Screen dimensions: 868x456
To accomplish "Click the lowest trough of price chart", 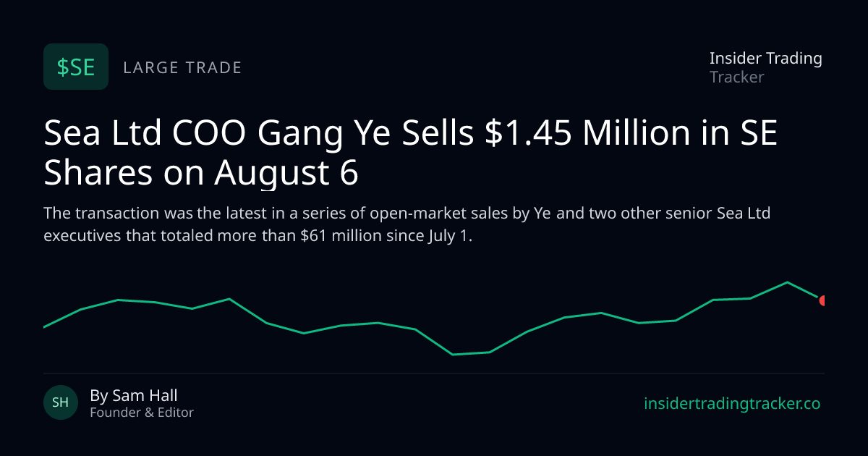I will pos(453,354).
